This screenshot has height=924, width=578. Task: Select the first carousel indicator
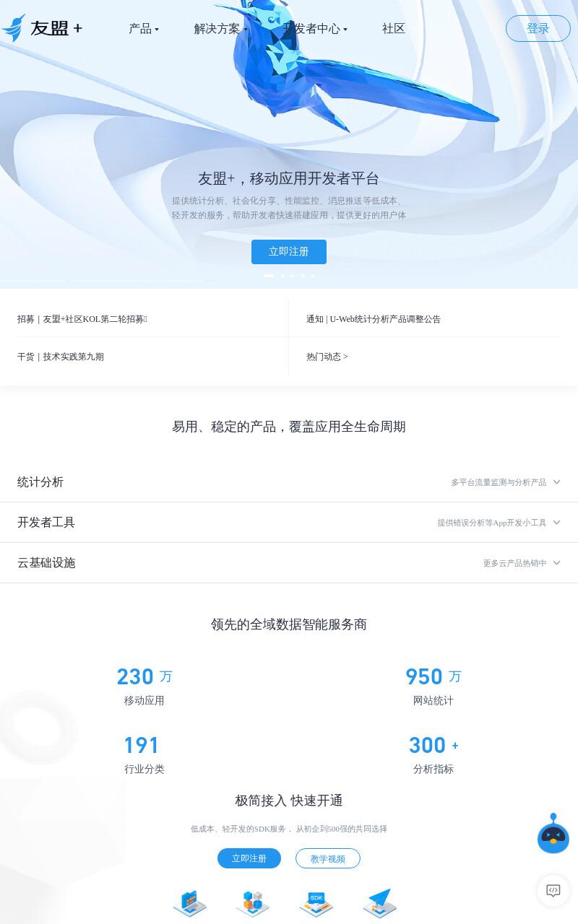pyautogui.click(x=269, y=276)
